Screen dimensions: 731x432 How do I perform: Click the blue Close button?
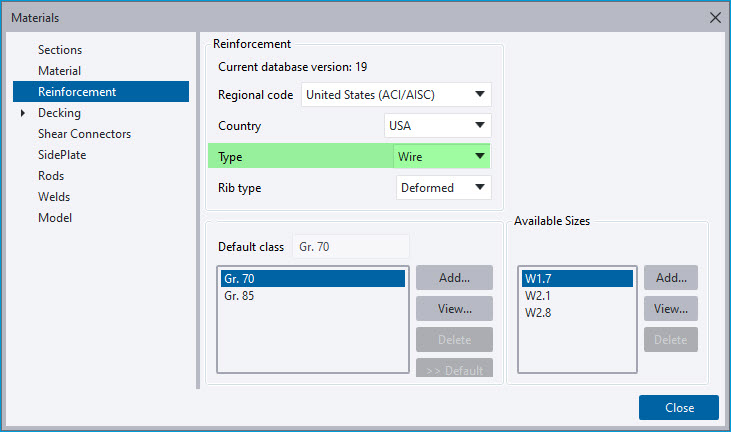point(679,408)
